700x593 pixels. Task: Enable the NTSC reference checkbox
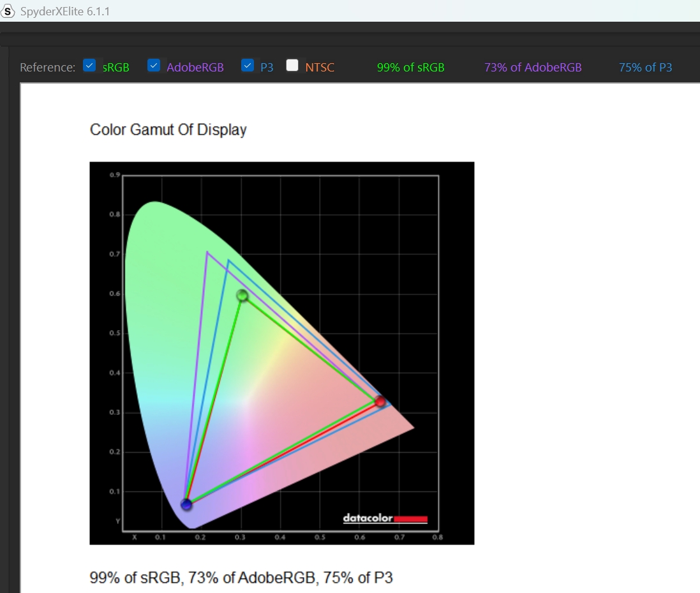[293, 66]
